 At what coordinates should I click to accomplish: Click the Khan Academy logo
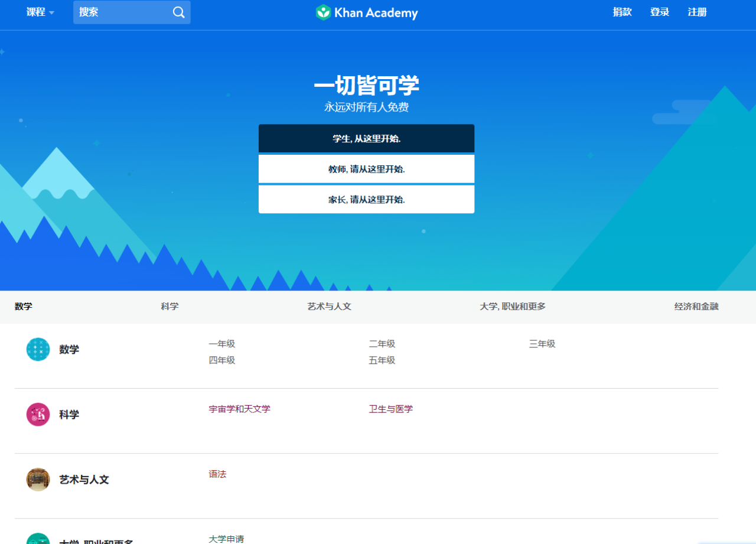click(x=367, y=12)
